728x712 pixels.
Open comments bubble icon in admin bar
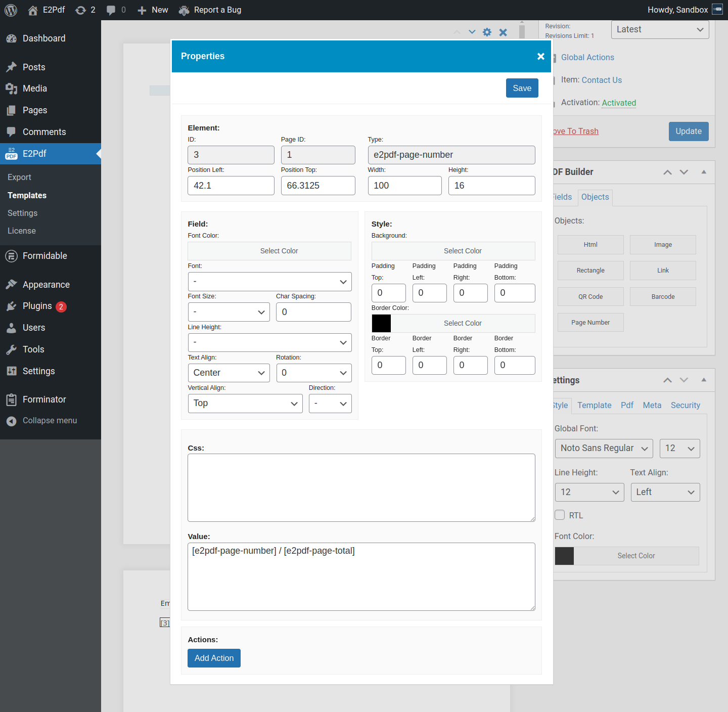tap(111, 10)
